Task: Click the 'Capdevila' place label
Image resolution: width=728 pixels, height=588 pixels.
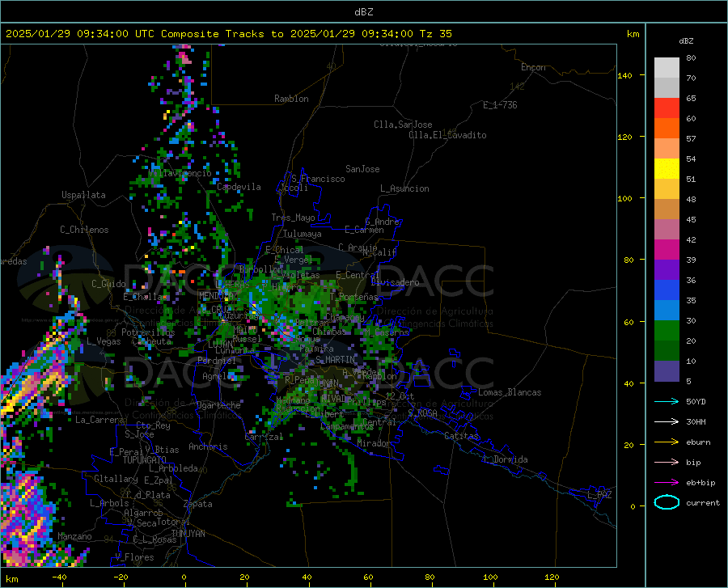Action: [x=239, y=187]
